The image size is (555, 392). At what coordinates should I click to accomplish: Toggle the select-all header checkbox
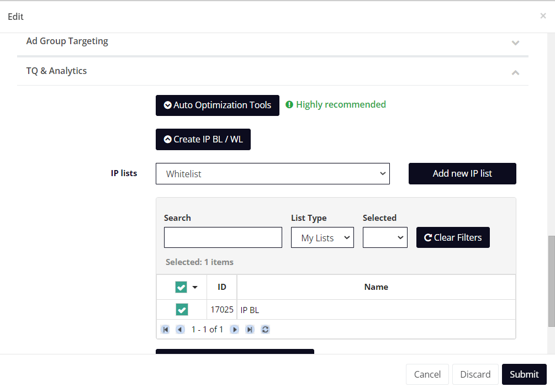point(181,287)
